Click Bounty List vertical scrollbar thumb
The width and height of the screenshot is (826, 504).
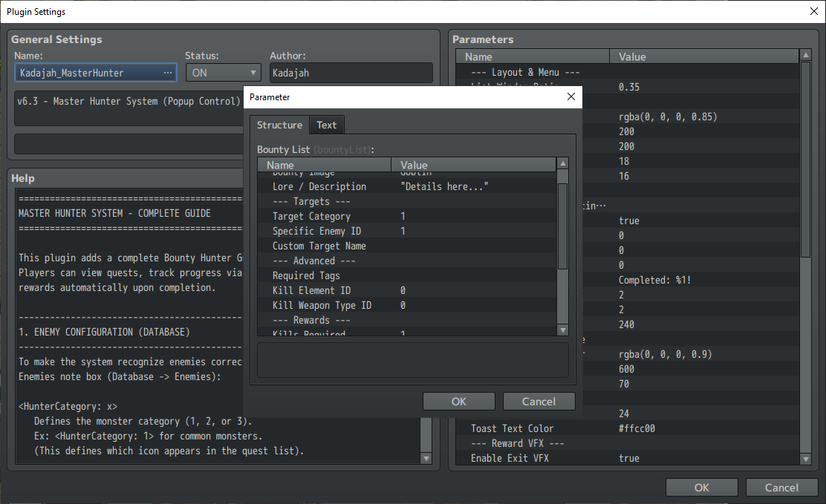562,226
